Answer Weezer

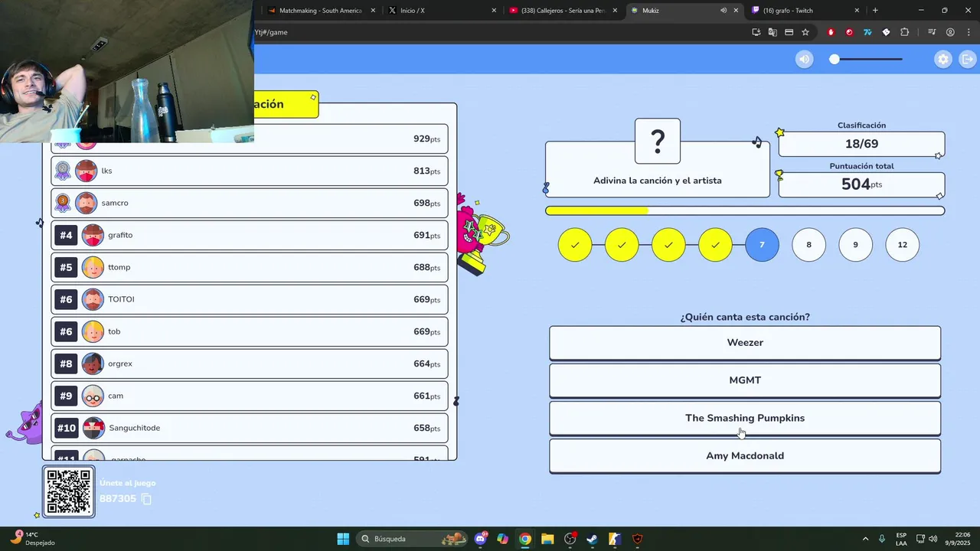coord(745,343)
